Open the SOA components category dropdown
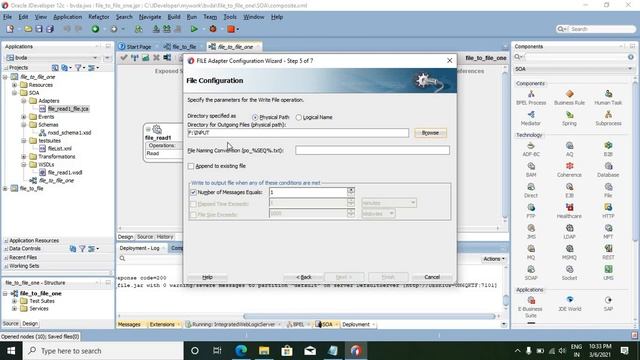This screenshot has width=640, height=360. [630, 69]
